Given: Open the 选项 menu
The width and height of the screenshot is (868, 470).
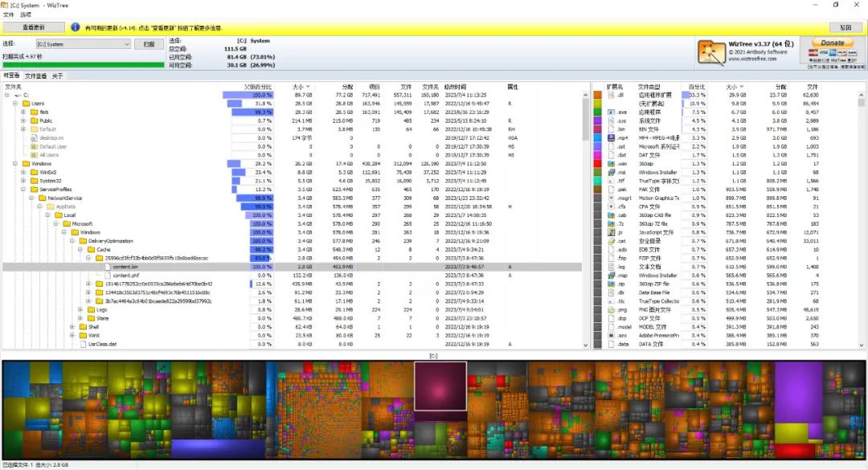Looking at the screenshot, I should (x=26, y=15).
